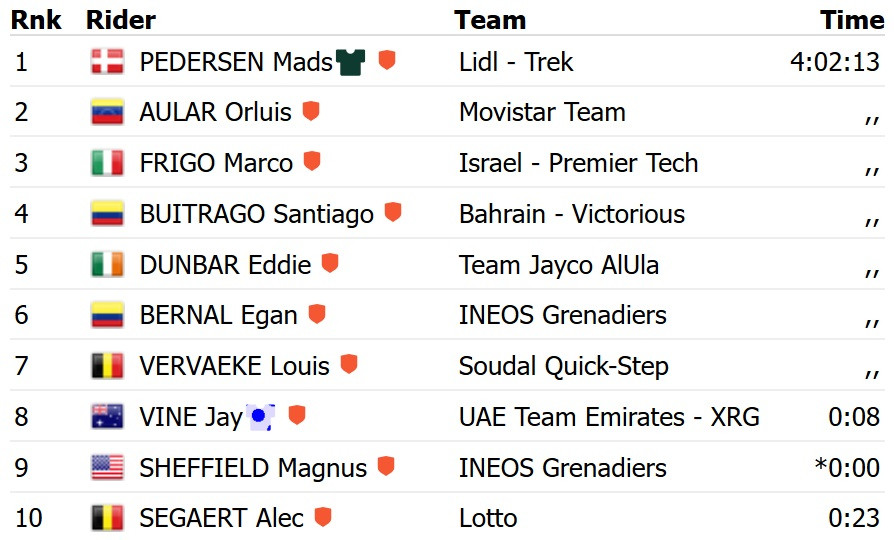Click the Team column header
894x540 pixels.
pyautogui.click(x=490, y=20)
